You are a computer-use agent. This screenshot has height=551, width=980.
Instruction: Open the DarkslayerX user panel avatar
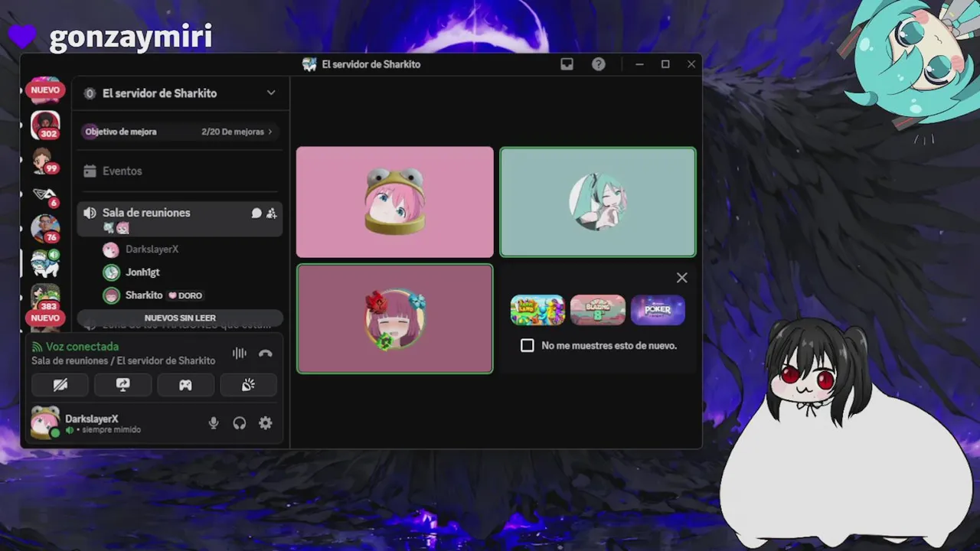tap(45, 422)
